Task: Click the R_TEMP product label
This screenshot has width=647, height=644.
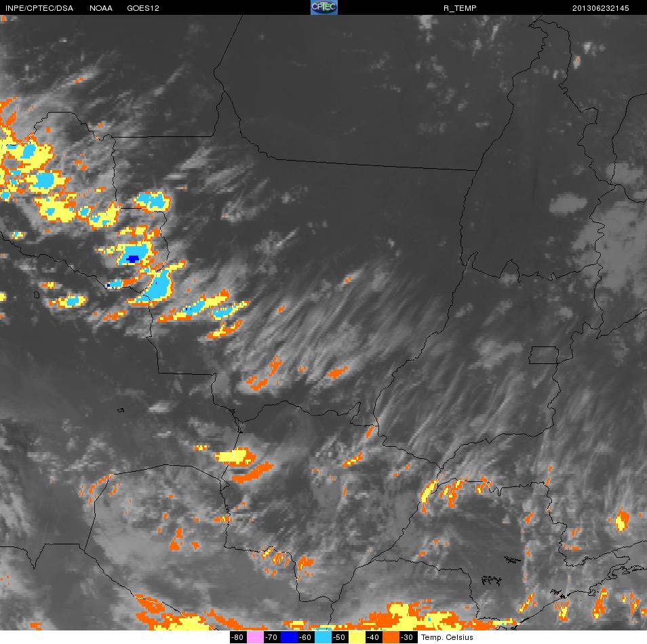Action: pyautogui.click(x=460, y=8)
